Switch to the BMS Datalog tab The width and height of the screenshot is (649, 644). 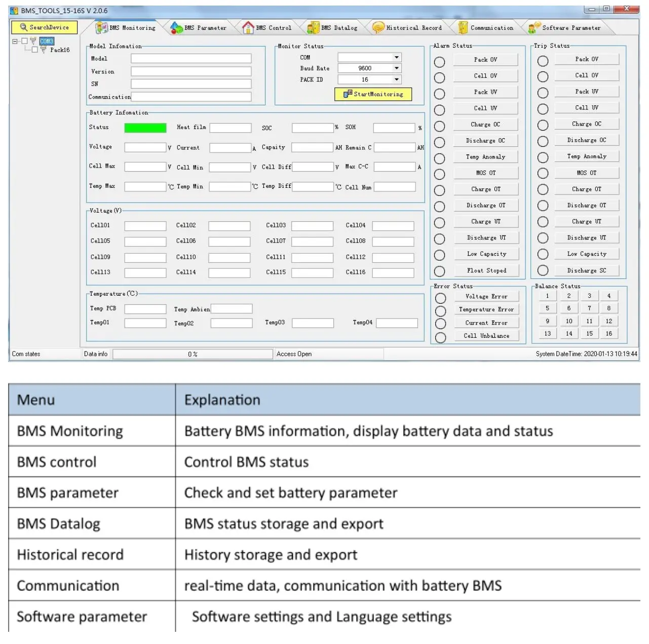pyautogui.click(x=338, y=28)
